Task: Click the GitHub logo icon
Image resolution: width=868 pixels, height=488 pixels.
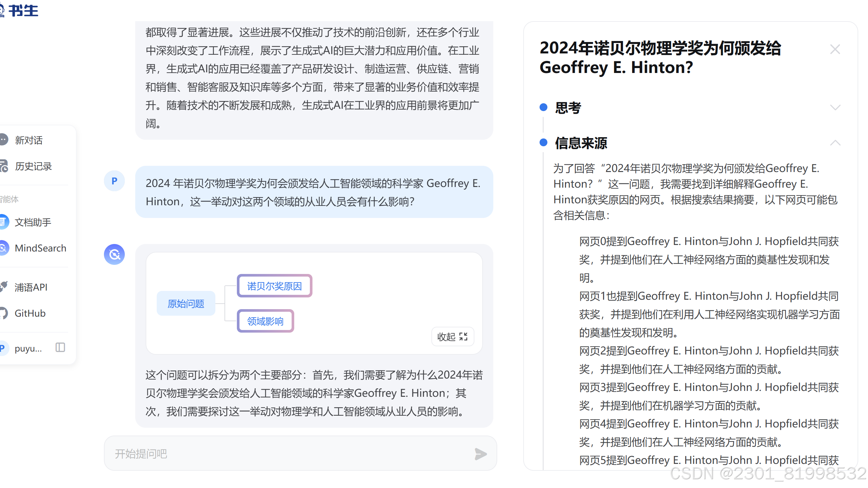Action: [x=3, y=313]
